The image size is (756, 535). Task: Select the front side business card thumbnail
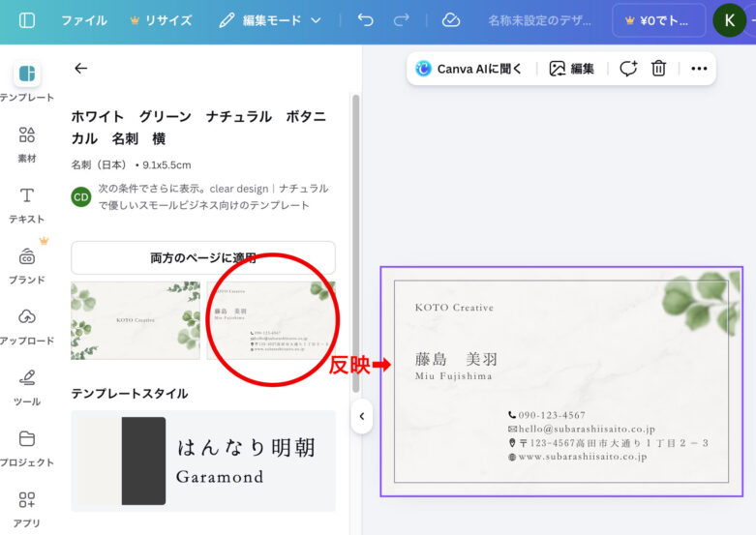pyautogui.click(x=136, y=320)
